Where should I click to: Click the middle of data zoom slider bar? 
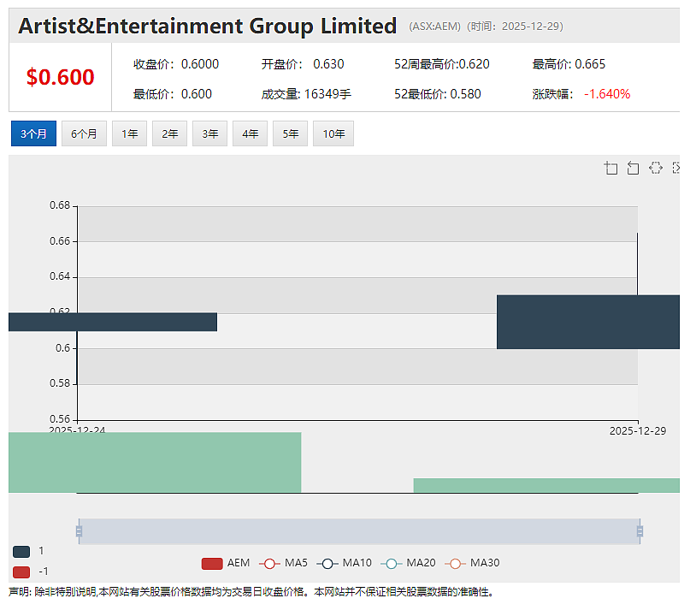pos(359,531)
